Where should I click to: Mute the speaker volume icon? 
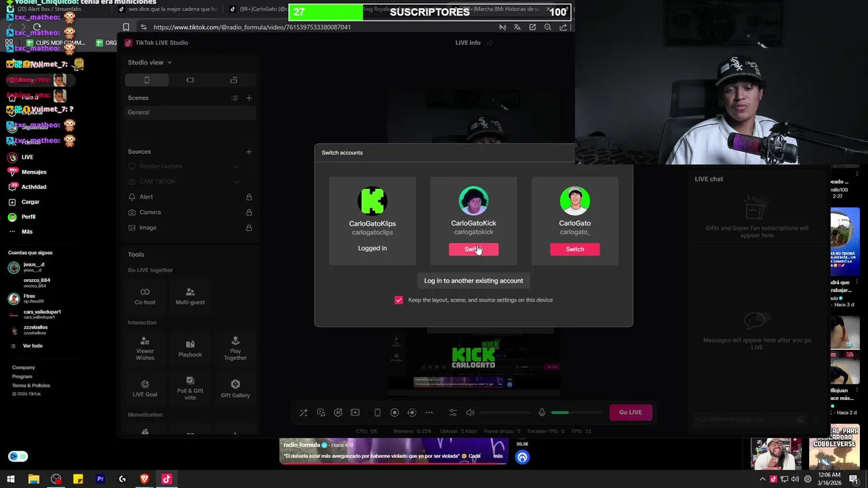pyautogui.click(x=470, y=412)
